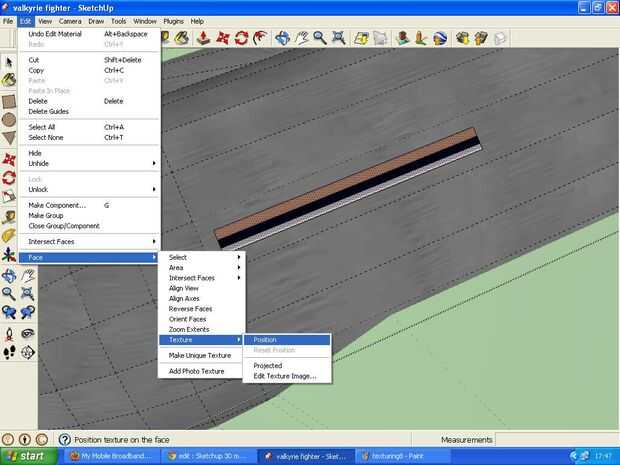This screenshot has height=465, width=620.
Task: Click Rotate tool in top toolbar
Action: pos(241,38)
